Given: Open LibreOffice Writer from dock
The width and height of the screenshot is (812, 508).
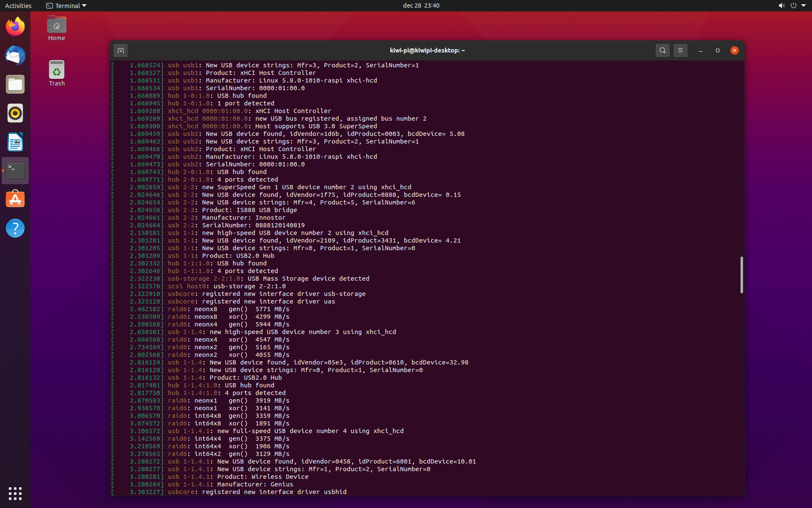Looking at the screenshot, I should (x=15, y=142).
